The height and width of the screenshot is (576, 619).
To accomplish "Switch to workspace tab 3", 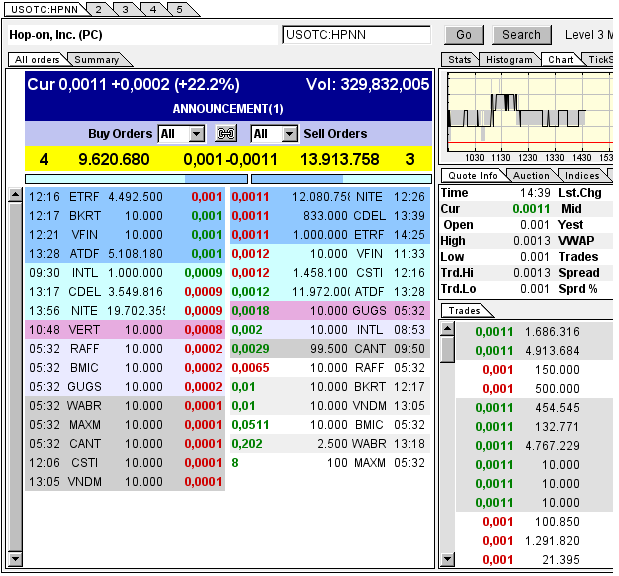I will click(126, 9).
